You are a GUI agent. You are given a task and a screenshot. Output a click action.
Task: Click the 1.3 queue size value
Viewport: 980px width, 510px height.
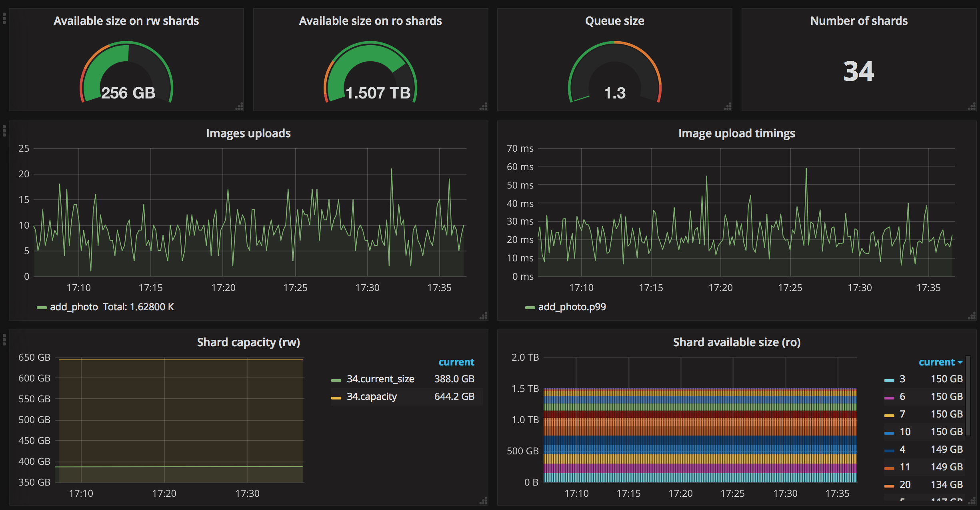coord(615,93)
